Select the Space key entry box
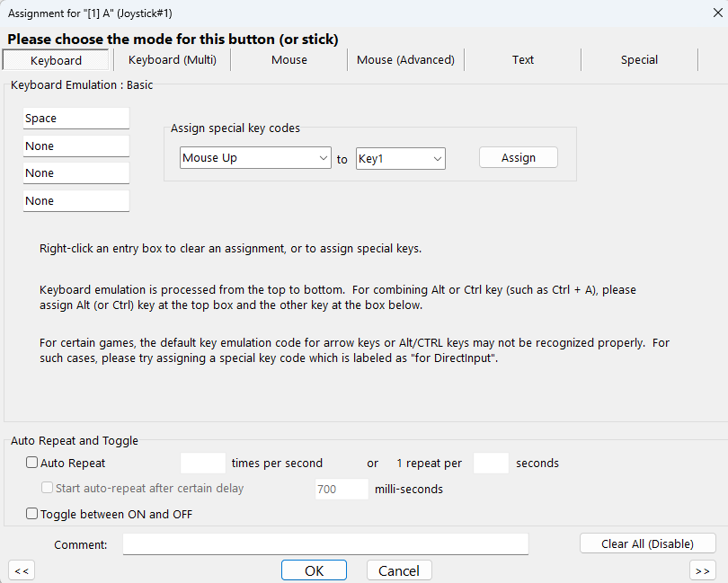The height and width of the screenshot is (583, 728). (x=76, y=119)
